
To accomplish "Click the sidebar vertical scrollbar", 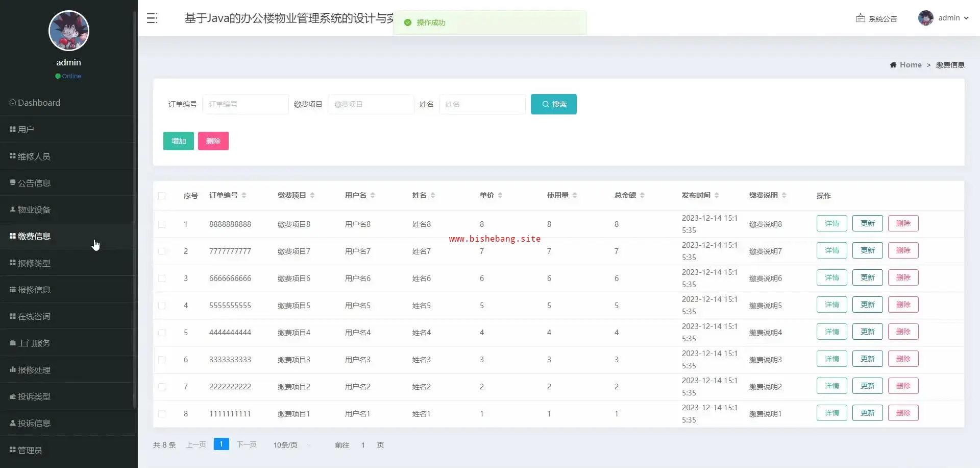I will point(134,209).
